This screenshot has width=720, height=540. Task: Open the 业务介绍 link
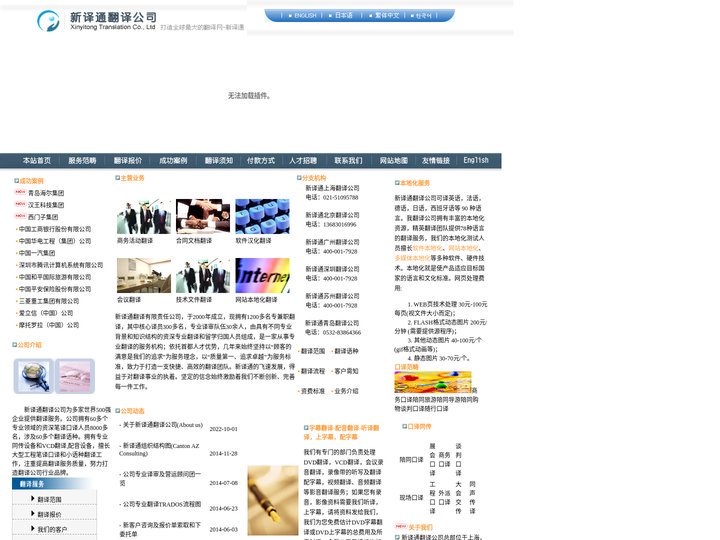click(x=346, y=391)
